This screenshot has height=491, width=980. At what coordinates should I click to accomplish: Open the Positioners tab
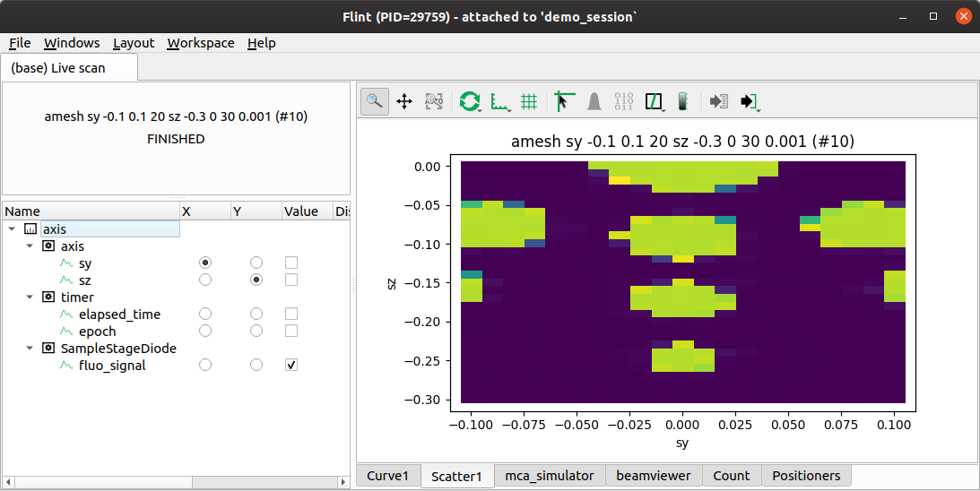(806, 476)
